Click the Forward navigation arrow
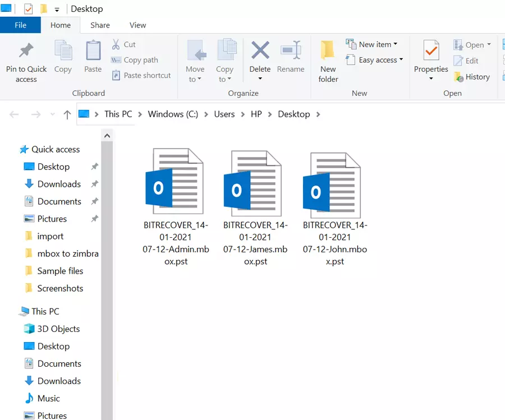Screen dimensions: 505x420 (36, 114)
